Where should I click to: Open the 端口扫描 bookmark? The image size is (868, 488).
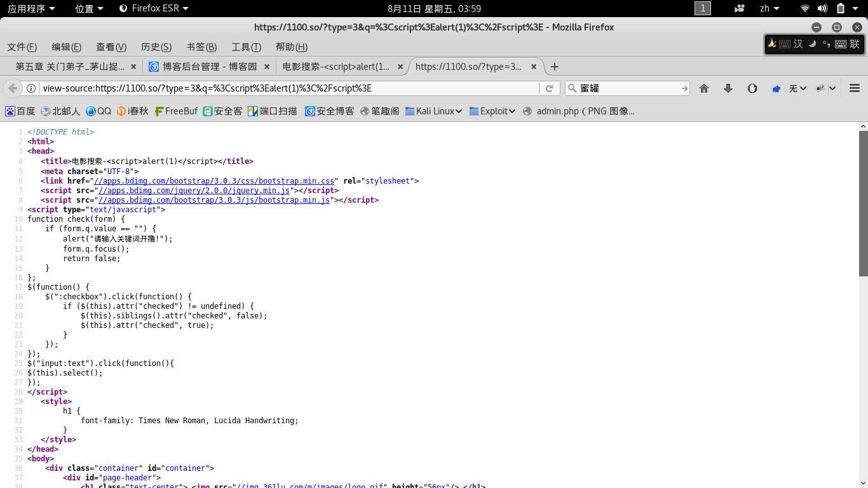click(x=273, y=111)
